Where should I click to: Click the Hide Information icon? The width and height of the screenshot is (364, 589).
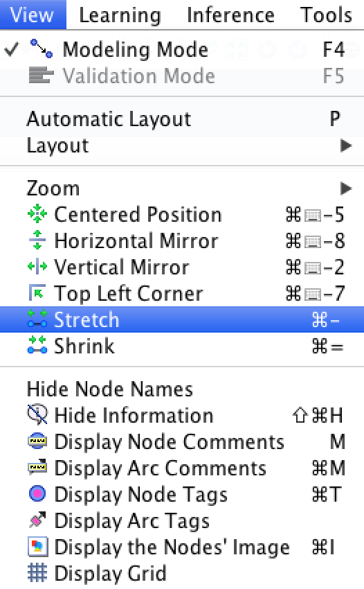(37, 414)
